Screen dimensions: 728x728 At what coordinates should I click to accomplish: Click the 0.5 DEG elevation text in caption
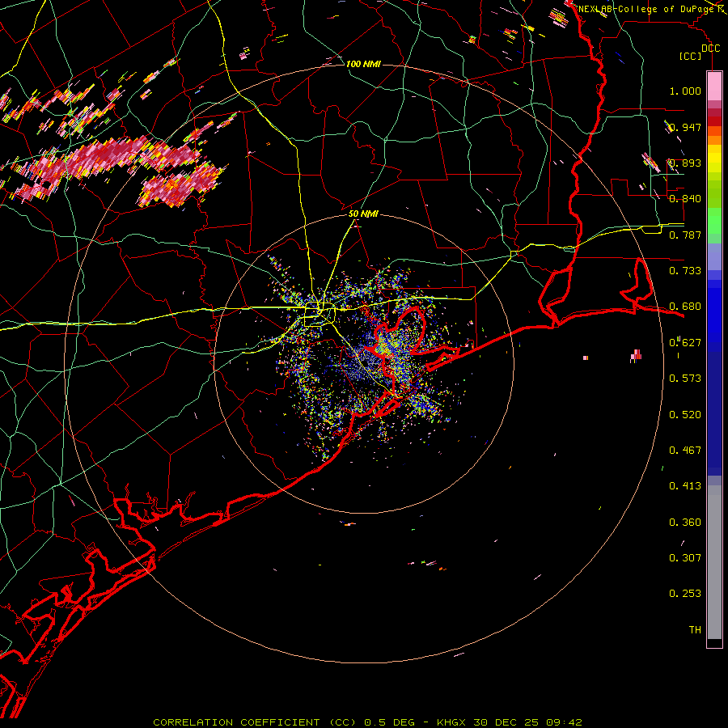pos(390,722)
